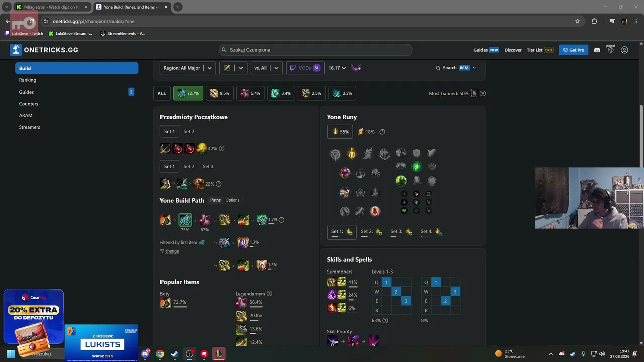Filter builds by 2.5% first item
This screenshot has height=362, width=644.
pyautogui.click(x=311, y=93)
